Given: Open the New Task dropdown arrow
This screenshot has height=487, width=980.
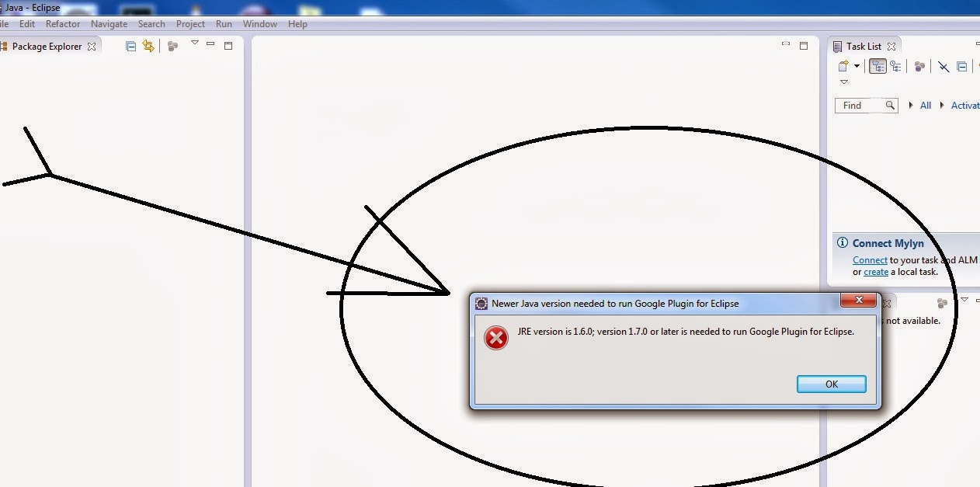Looking at the screenshot, I should click(857, 67).
